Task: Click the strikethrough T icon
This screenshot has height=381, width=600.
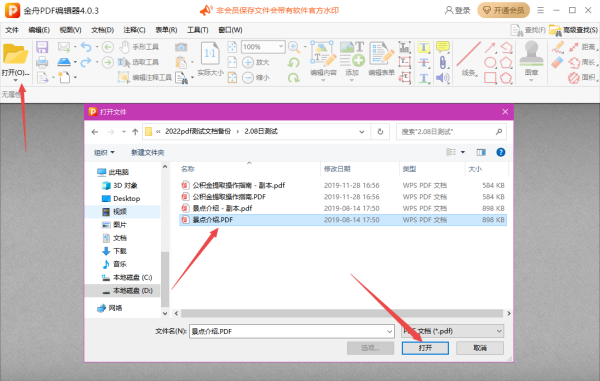Action: 423,62
